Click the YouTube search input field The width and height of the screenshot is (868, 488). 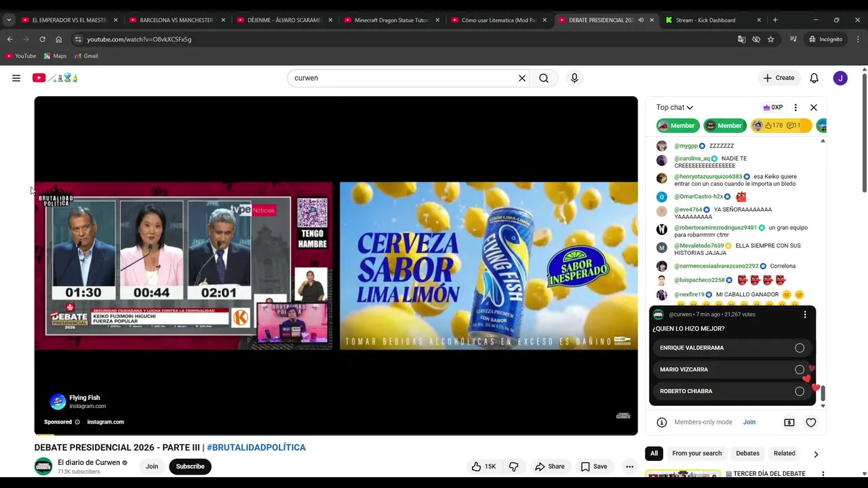point(403,78)
